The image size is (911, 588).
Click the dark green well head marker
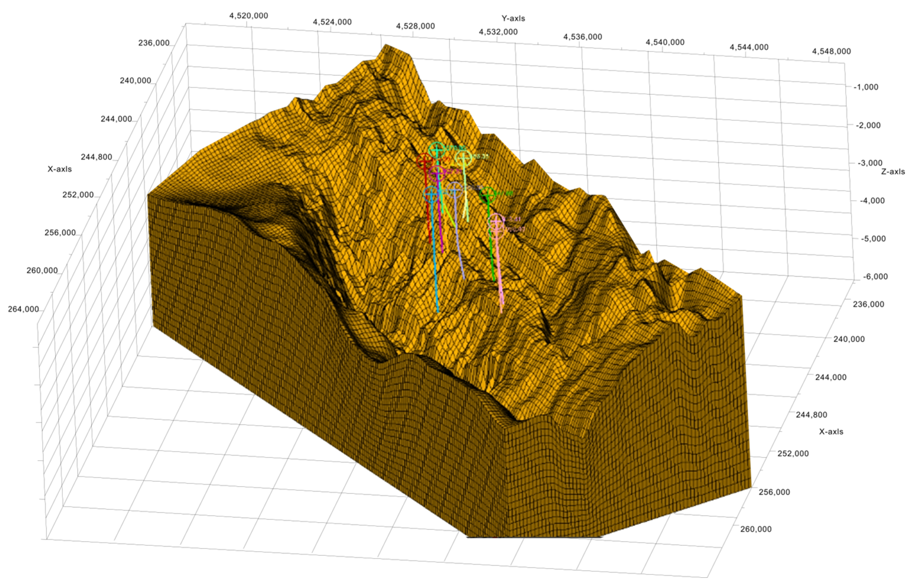click(x=487, y=195)
